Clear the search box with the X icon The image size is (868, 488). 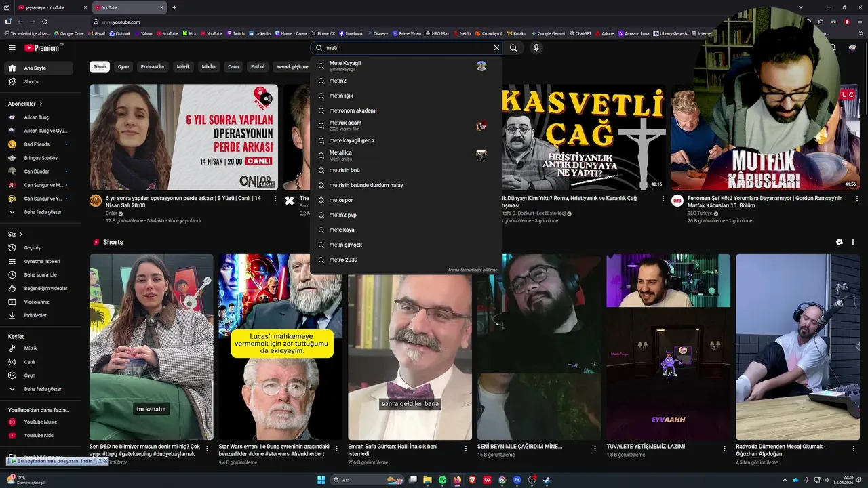coord(496,48)
